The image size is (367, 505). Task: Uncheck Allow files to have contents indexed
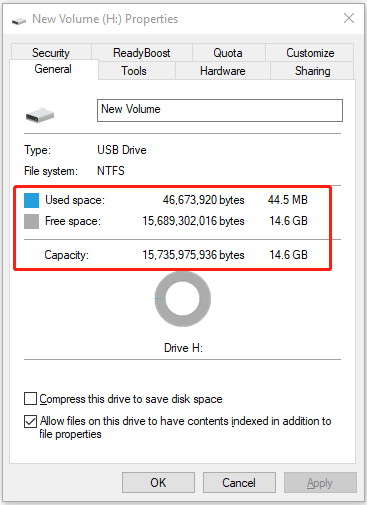click(30, 421)
